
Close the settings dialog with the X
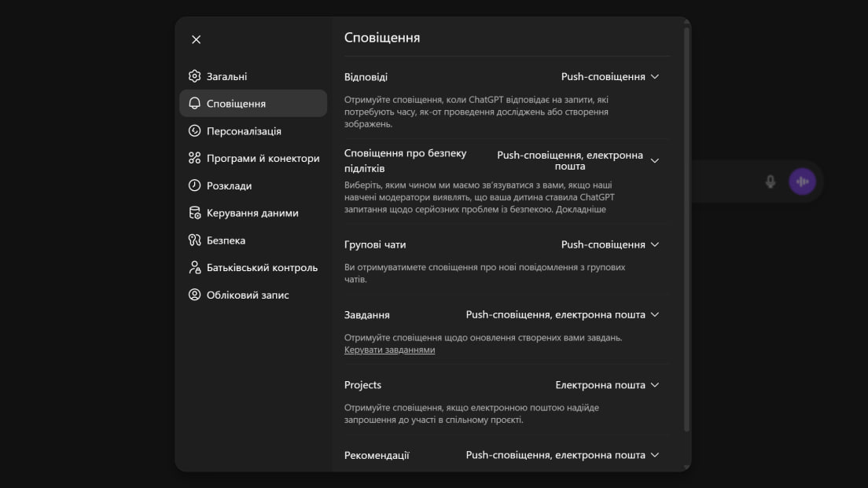pos(196,39)
